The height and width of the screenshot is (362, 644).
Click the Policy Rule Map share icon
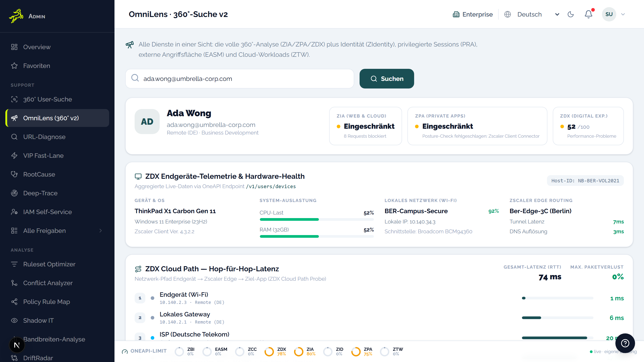tap(14, 301)
